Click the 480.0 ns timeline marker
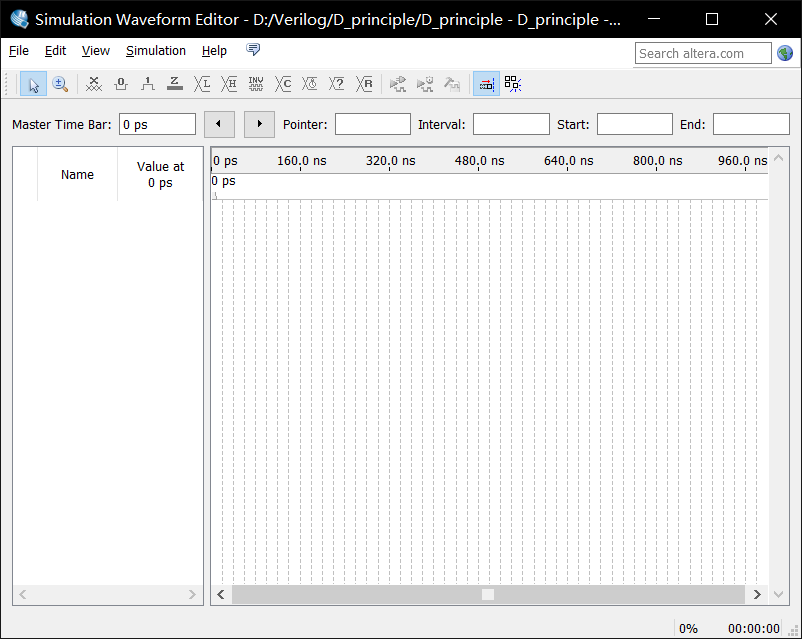Viewport: 802px width, 639px height. [x=479, y=161]
